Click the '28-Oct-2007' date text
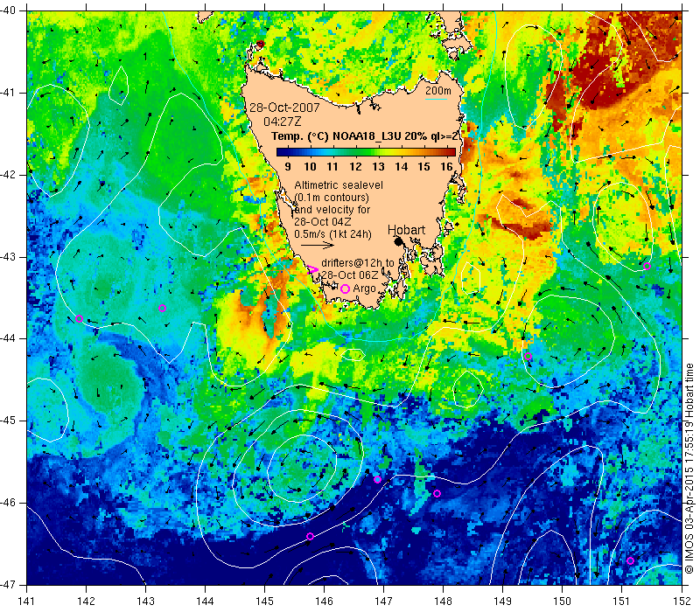The image size is (700, 612). tap(284, 108)
